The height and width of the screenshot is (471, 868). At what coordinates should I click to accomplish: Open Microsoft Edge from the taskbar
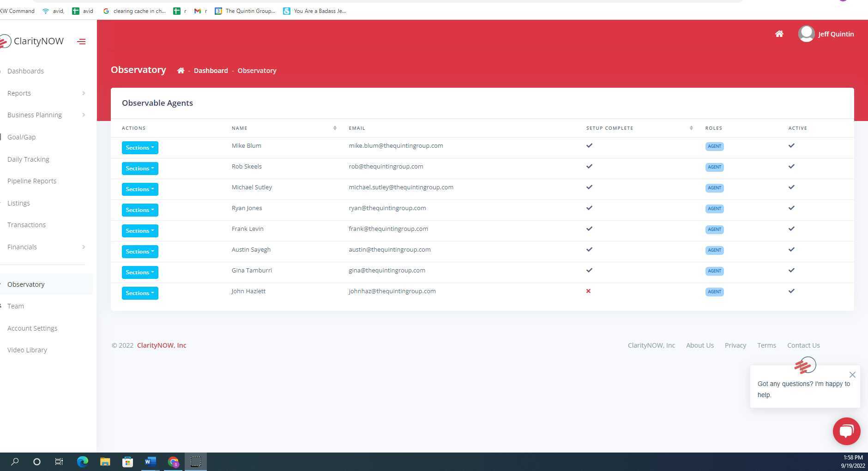82,461
